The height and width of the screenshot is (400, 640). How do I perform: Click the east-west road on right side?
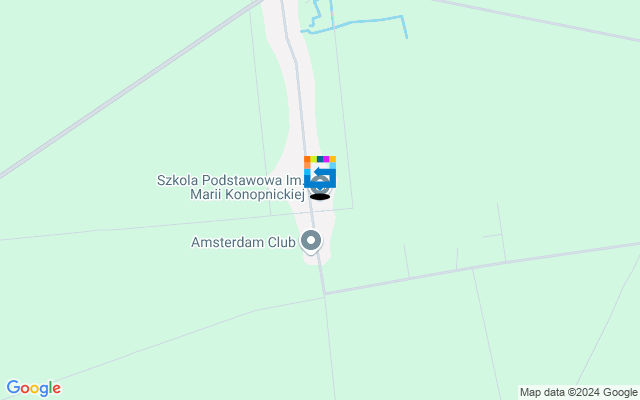pos(482,268)
